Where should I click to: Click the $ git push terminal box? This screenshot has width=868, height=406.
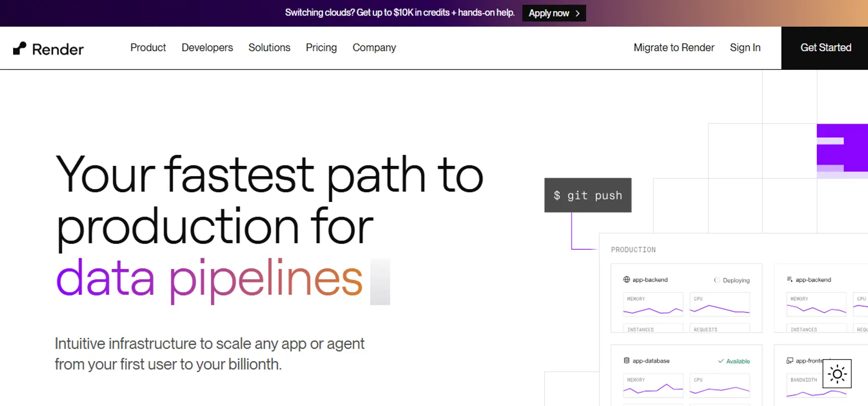pyautogui.click(x=588, y=195)
